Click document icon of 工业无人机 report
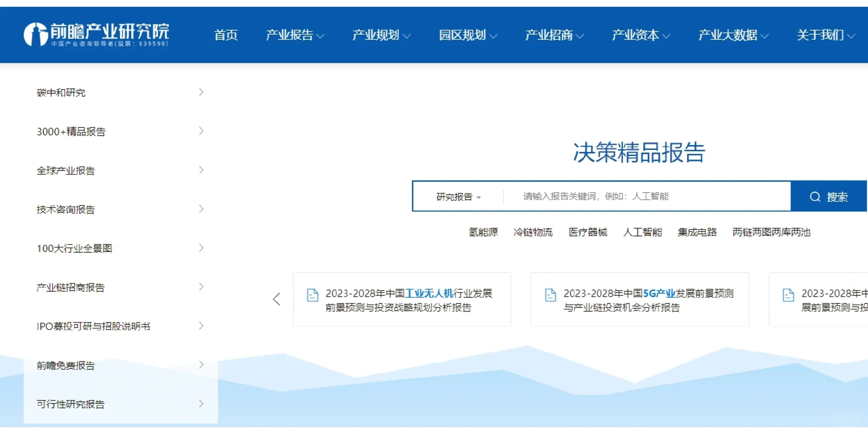This screenshot has width=868, height=434. [x=313, y=295]
